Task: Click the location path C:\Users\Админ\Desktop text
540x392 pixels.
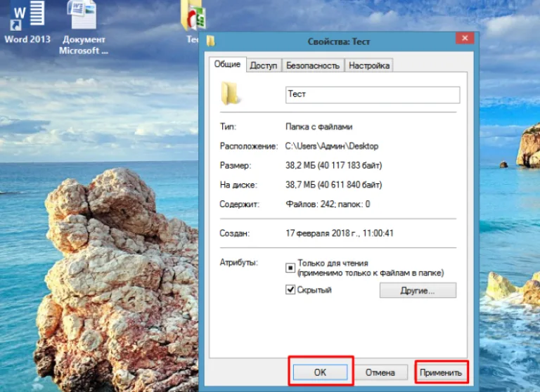Action: click(332, 146)
